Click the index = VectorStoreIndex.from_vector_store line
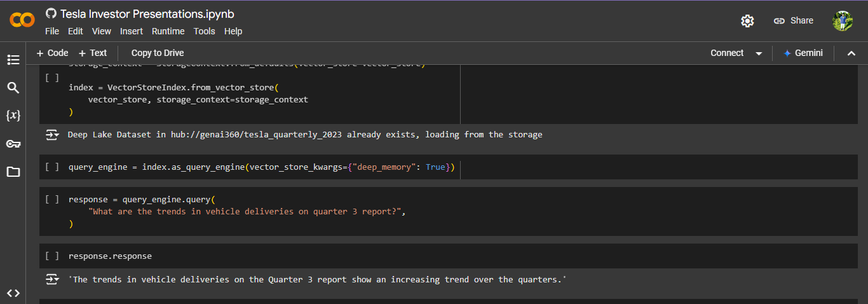Image resolution: width=868 pixels, height=304 pixels. coord(174,87)
